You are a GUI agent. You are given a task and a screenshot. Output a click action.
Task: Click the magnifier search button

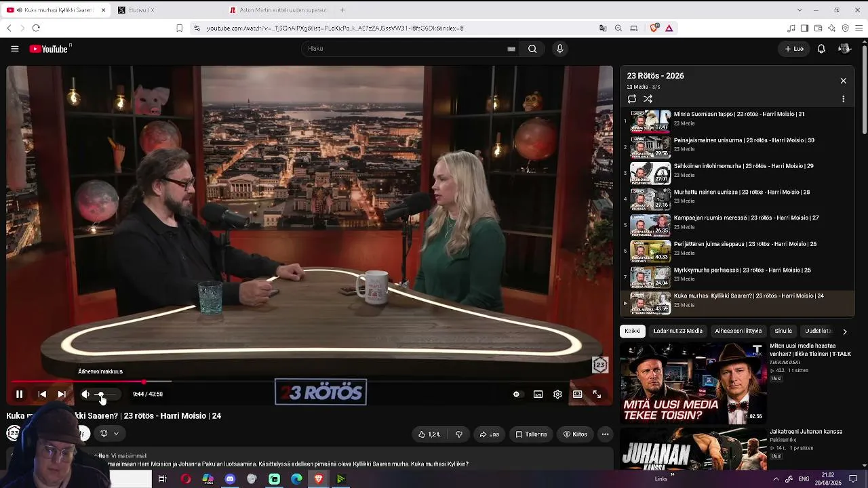click(532, 49)
